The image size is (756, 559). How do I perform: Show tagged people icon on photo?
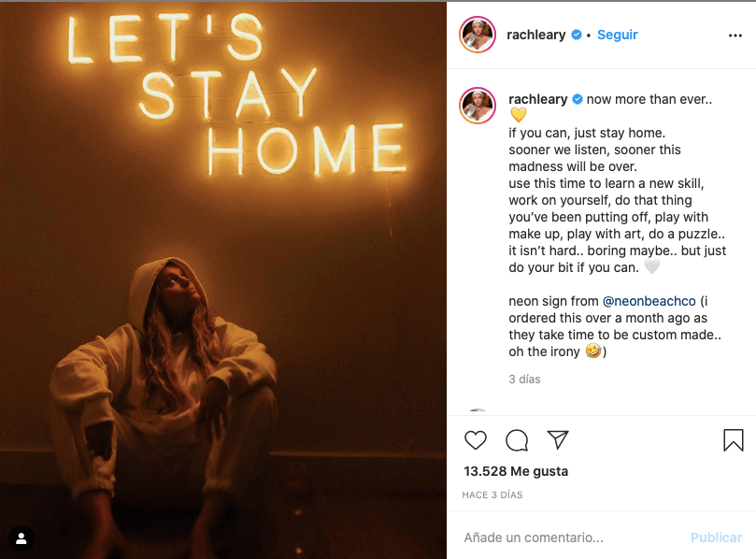click(21, 538)
